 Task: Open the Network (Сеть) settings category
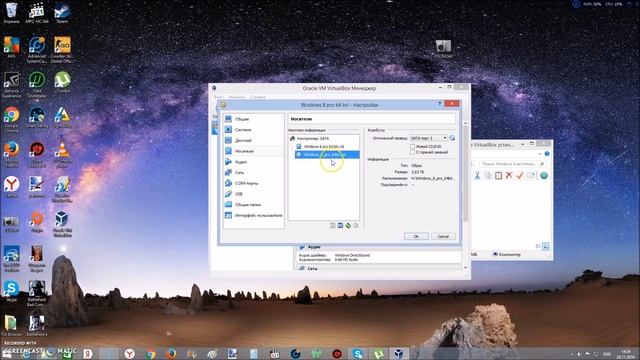(253, 172)
